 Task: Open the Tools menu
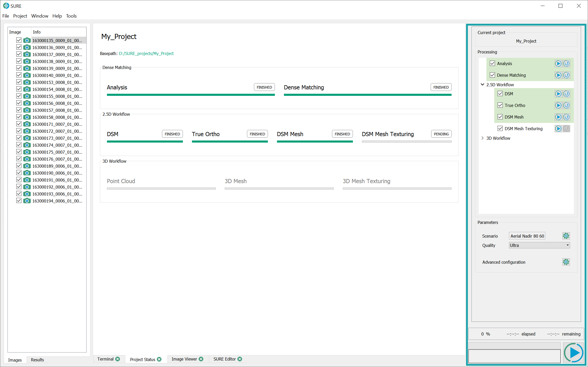tap(71, 16)
